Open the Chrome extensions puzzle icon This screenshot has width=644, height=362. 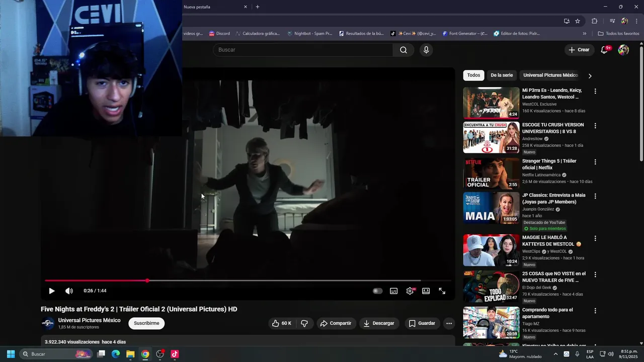point(595,21)
